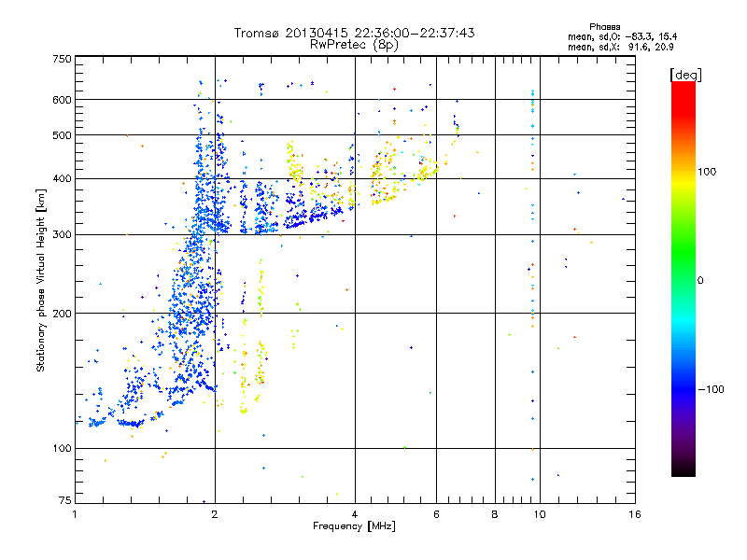Image resolution: width=747 pixels, height=560 pixels.
Task: Click the x-axis tick label '16'
Action: pyautogui.click(x=635, y=514)
